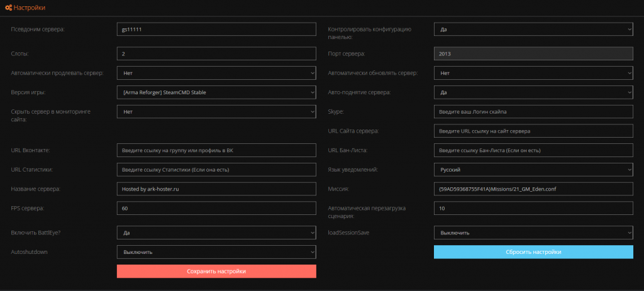Click the URL Статистики label
The width and height of the screenshot is (644, 291).
point(31,170)
